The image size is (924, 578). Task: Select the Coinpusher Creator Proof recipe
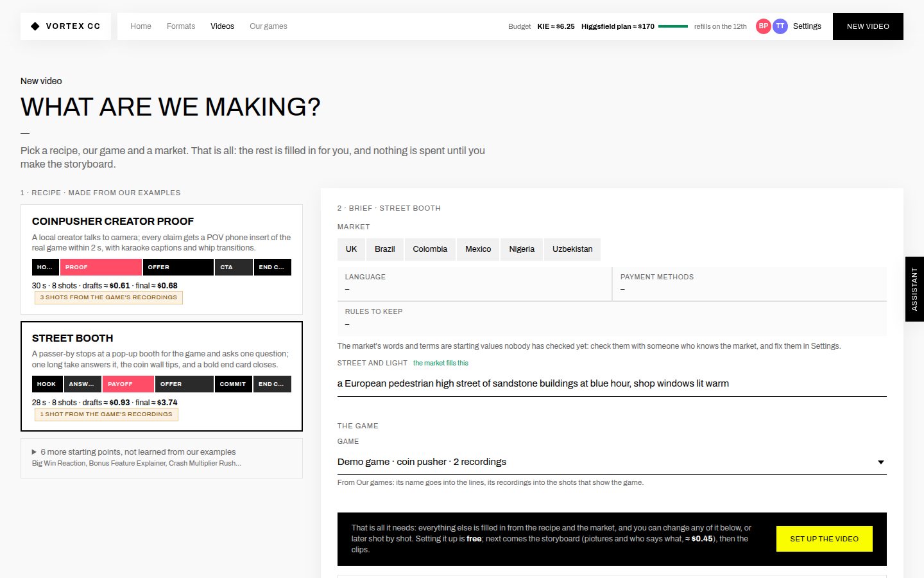point(162,259)
